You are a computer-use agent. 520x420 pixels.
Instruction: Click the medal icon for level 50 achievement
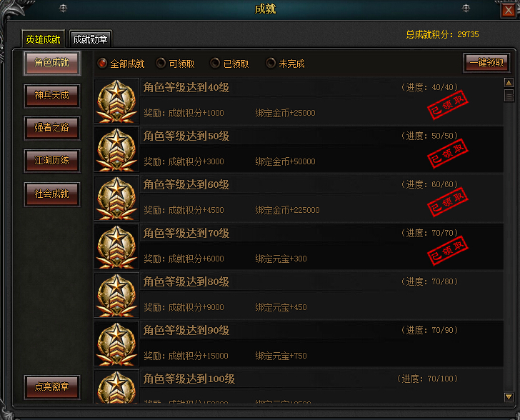[x=116, y=149]
